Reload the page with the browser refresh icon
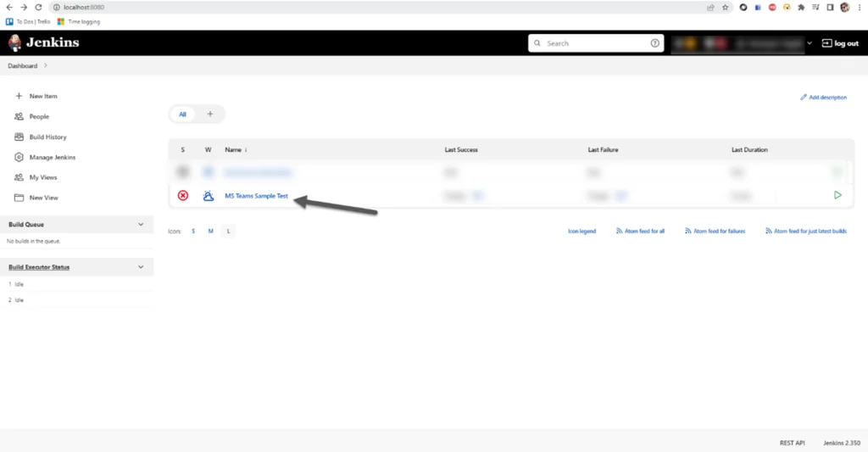This screenshot has height=452, width=868. 38,7
